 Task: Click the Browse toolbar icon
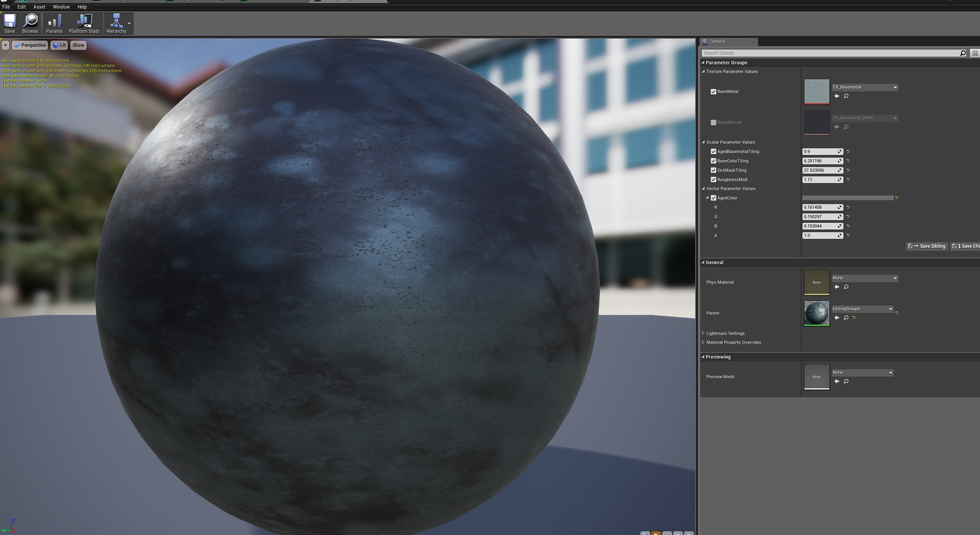[x=30, y=23]
